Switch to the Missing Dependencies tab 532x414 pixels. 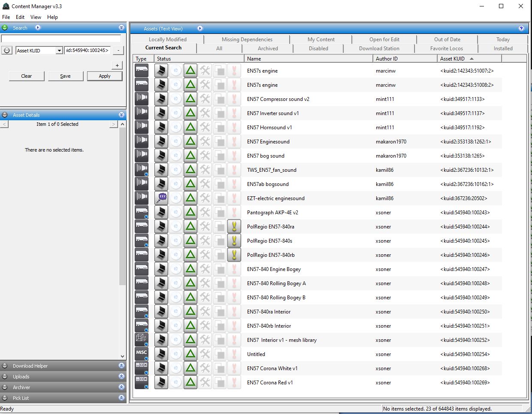coord(247,39)
